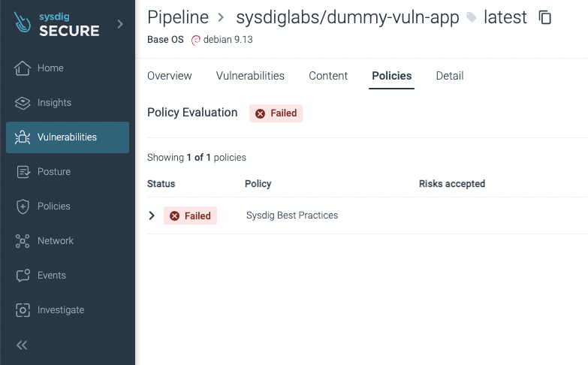588x365 pixels.
Task: Expand the Sysdig Best Practices row
Action: point(152,216)
